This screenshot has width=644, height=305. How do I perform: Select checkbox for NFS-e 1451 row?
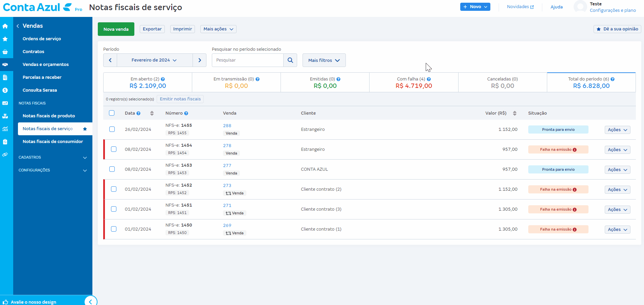click(x=114, y=209)
